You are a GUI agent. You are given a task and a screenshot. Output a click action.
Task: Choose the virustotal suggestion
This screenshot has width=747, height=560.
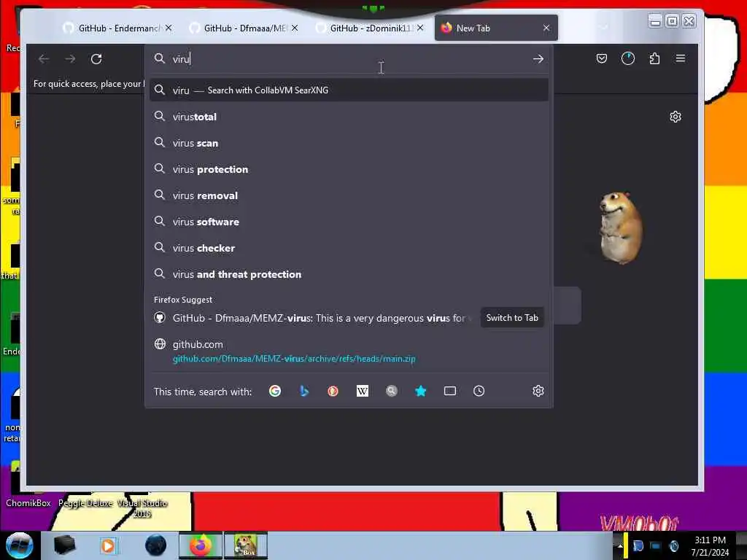[x=349, y=117]
